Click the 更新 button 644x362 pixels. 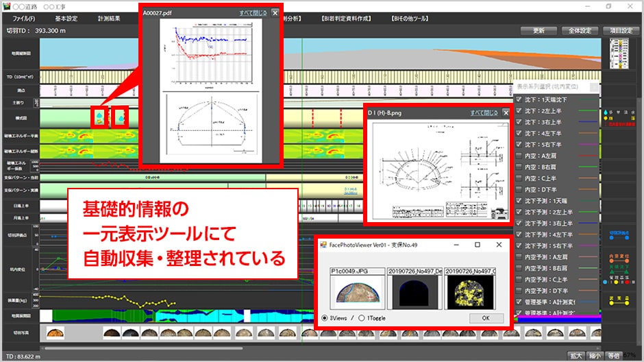pyautogui.click(x=538, y=31)
